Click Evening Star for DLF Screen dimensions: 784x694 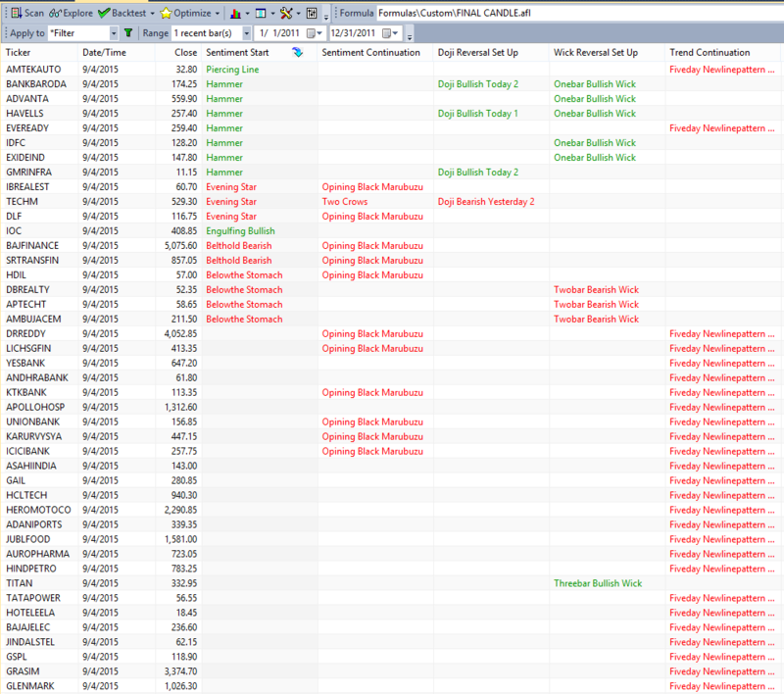231,217
